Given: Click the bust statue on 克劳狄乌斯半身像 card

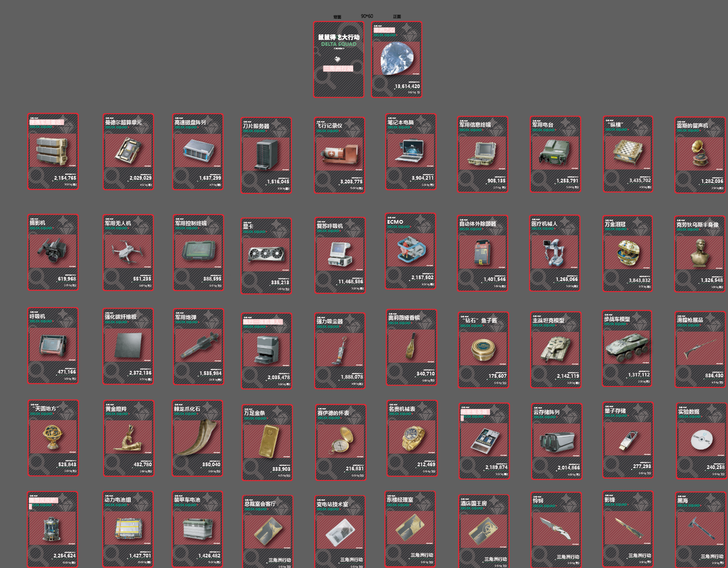Looking at the screenshot, I should pyautogui.click(x=700, y=253).
